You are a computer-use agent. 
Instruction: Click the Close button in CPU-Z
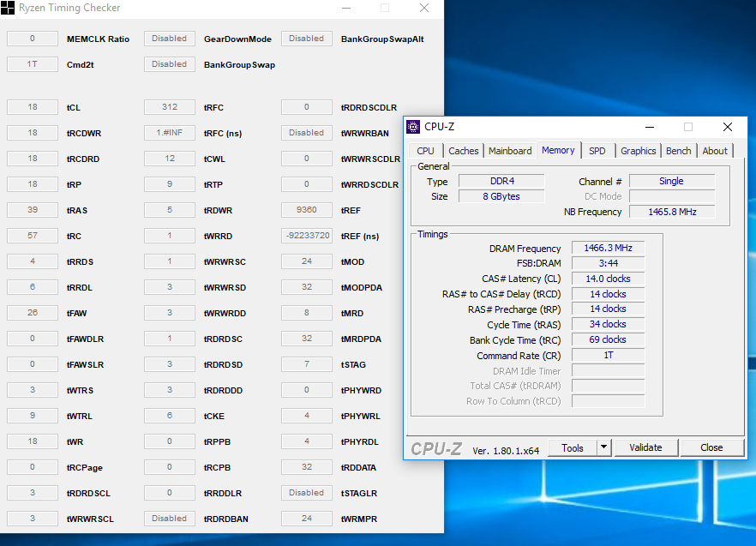(711, 447)
